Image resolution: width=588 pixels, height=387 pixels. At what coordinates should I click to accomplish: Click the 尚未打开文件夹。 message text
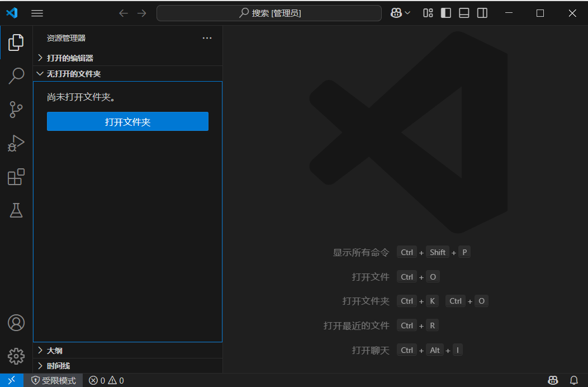(x=81, y=97)
